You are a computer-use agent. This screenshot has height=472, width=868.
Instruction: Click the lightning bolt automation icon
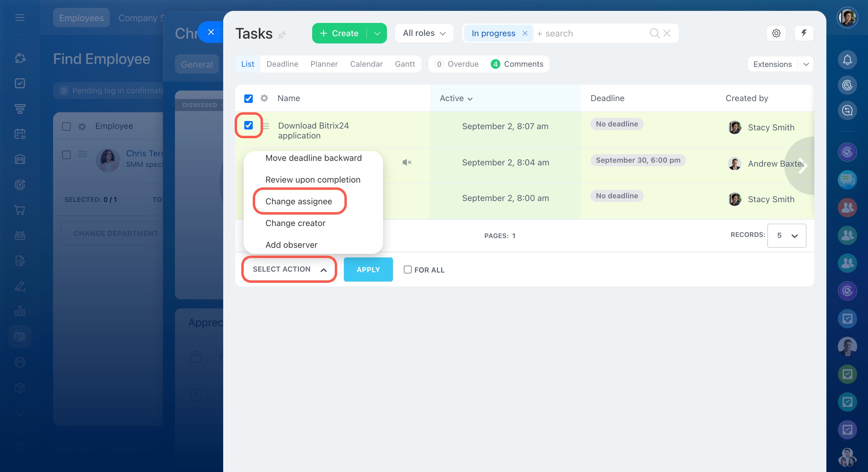coord(804,33)
